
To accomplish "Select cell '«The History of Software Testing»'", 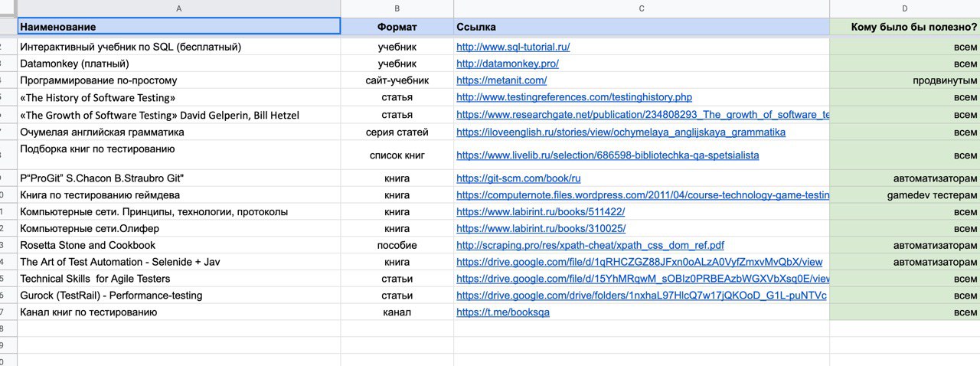I will pos(179,97).
